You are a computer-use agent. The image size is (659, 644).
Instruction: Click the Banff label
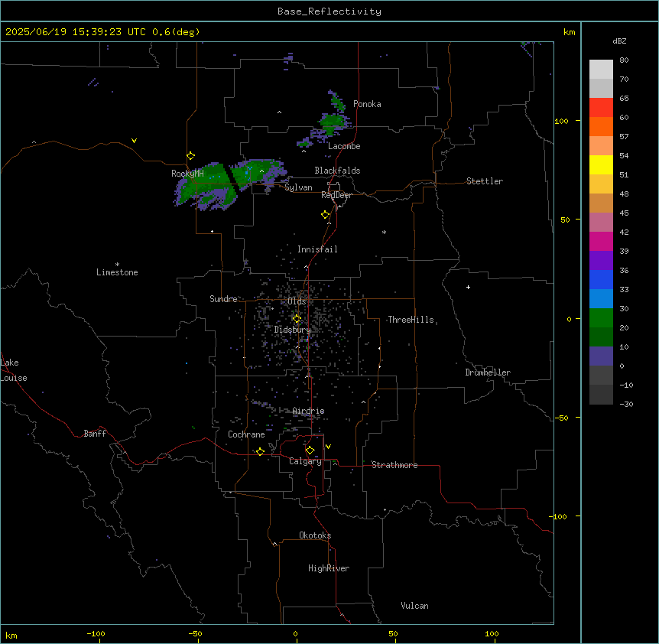pos(95,434)
